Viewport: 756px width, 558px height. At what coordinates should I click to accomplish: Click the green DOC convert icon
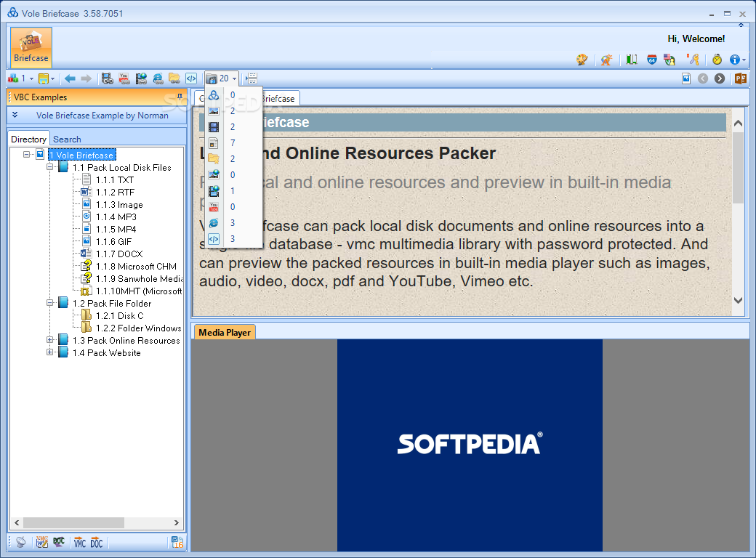click(59, 543)
